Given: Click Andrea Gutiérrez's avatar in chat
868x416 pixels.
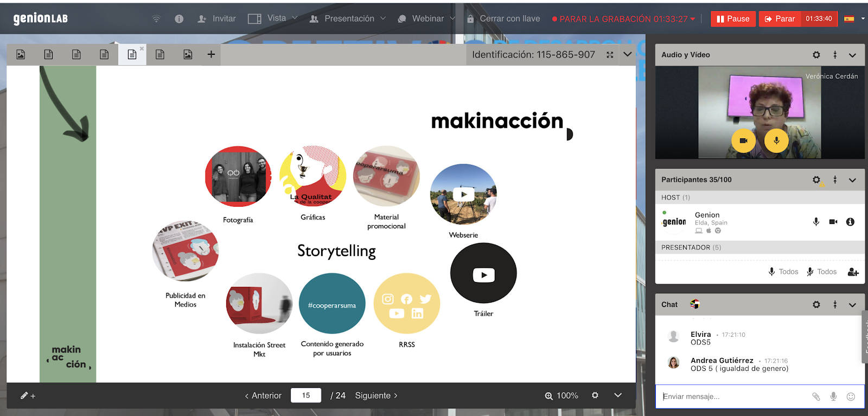Looking at the screenshot, I should click(674, 362).
